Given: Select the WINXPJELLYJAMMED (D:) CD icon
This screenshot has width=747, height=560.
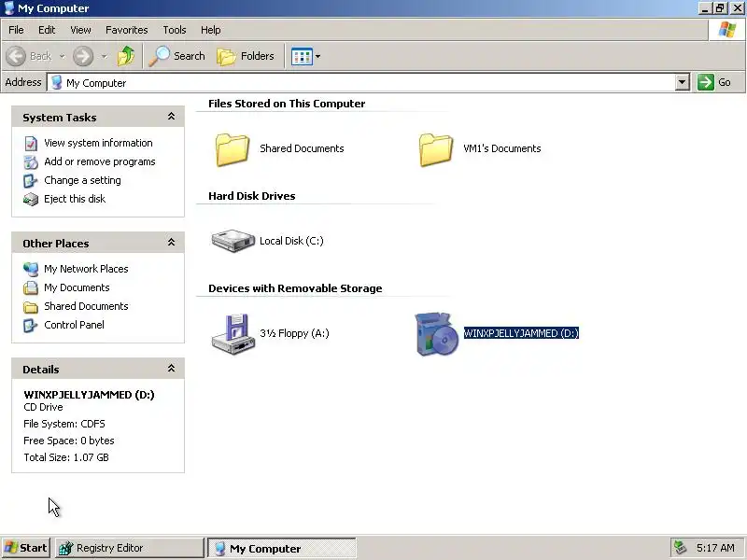Looking at the screenshot, I should (436, 334).
